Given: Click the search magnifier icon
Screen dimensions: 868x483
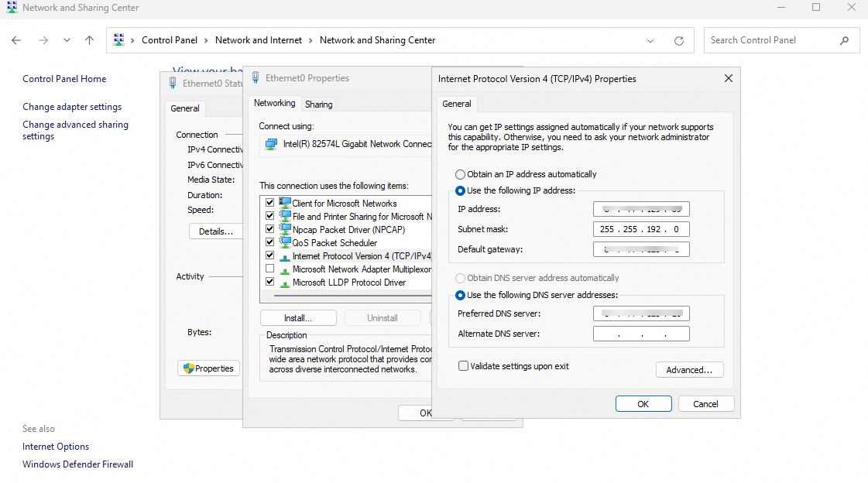Looking at the screenshot, I should 844,40.
